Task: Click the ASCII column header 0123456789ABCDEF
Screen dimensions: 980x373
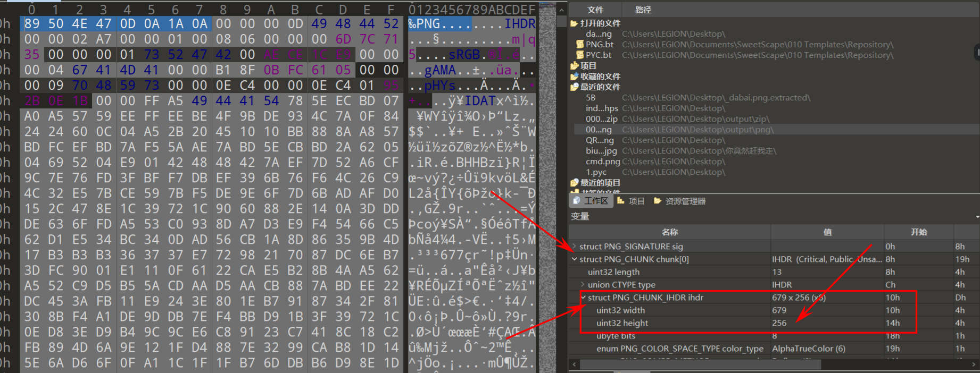Action: 472,10
